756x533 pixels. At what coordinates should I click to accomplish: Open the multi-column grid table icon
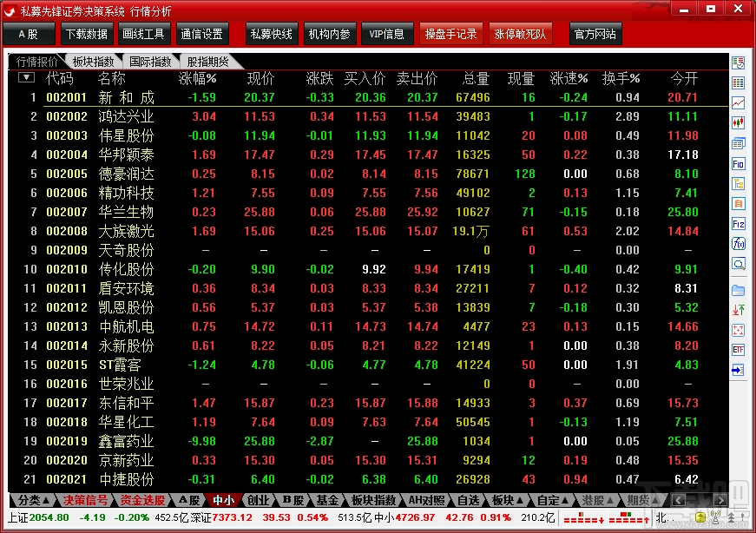[738, 83]
